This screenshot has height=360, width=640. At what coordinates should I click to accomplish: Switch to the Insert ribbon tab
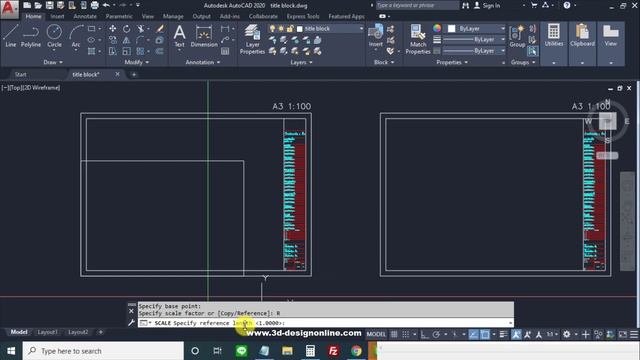(x=58, y=16)
